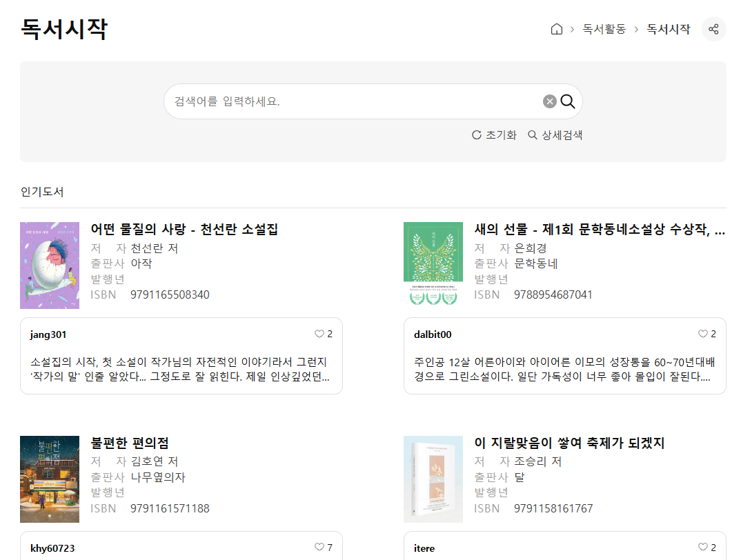Image resolution: width=741 pixels, height=560 pixels.
Task: Clear the search field using the X icon
Action: pyautogui.click(x=549, y=101)
